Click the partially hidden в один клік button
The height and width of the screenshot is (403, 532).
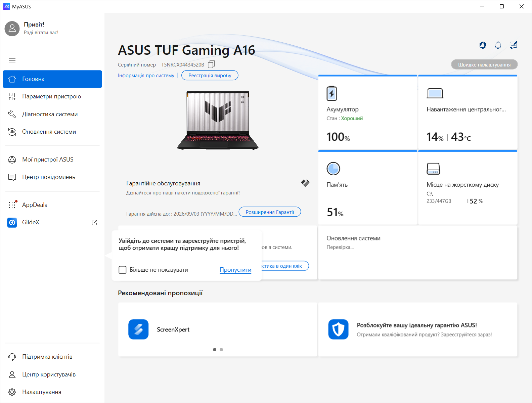285,266
